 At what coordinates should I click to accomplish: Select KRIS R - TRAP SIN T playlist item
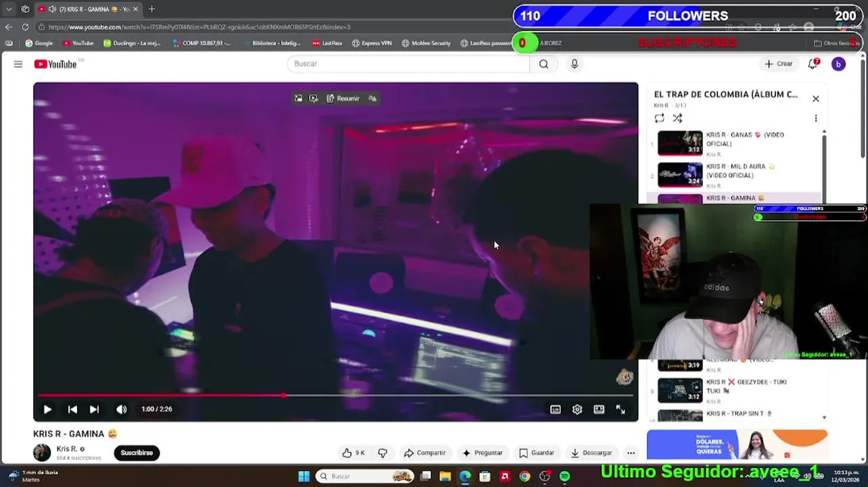737,414
